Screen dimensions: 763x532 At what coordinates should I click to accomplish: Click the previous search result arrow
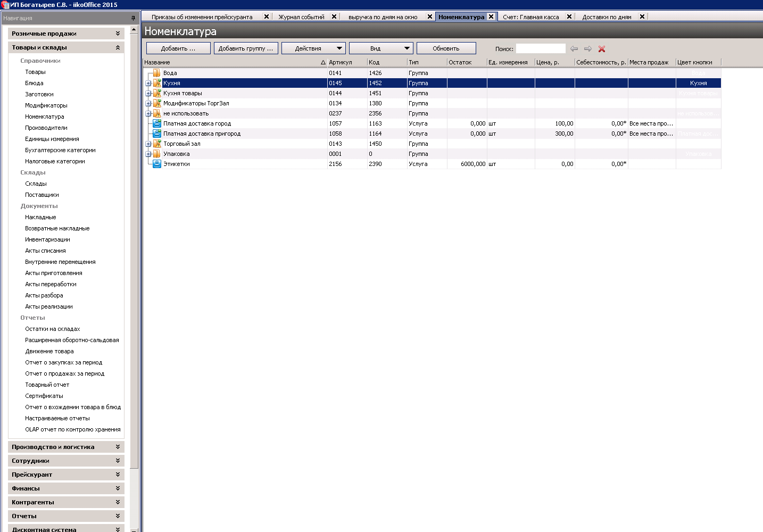coord(574,49)
